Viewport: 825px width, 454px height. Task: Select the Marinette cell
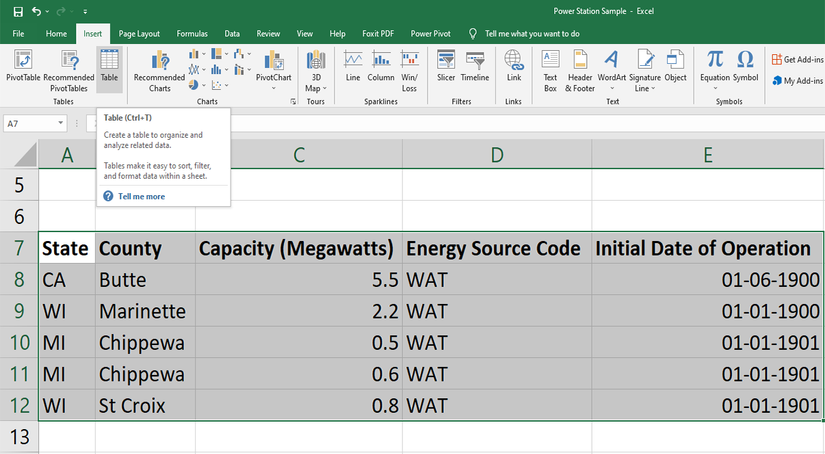click(x=145, y=311)
